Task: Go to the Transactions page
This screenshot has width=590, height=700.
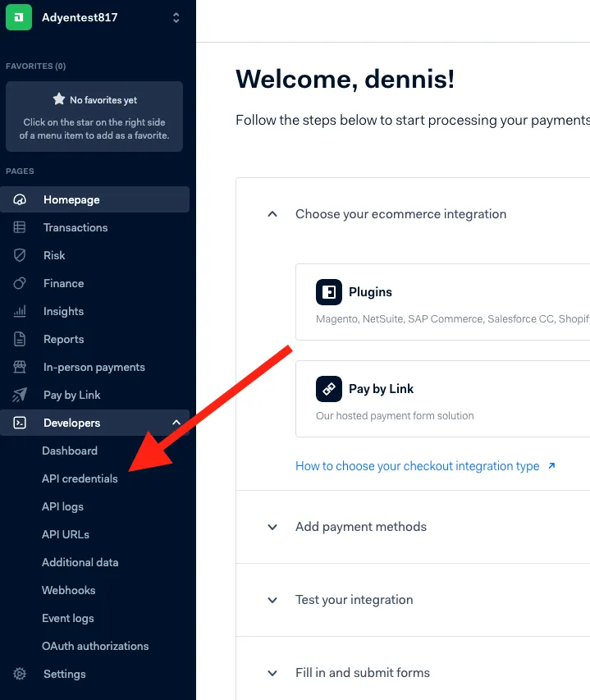Action: (94, 227)
